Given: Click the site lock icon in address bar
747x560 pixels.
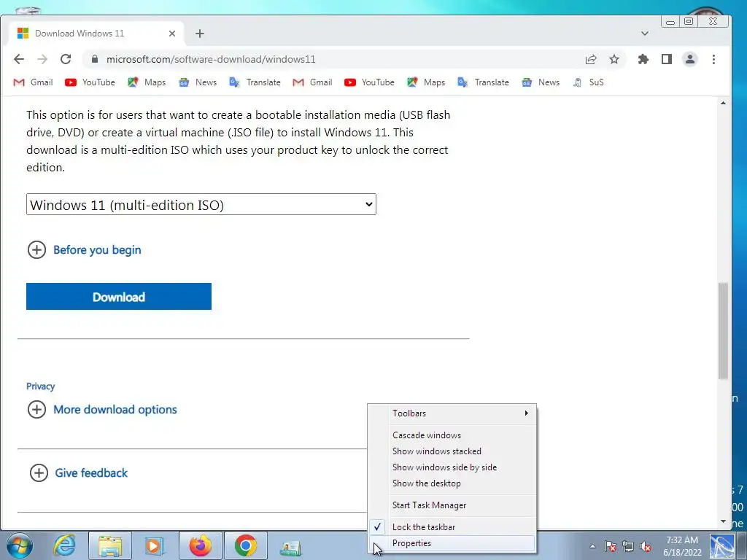Looking at the screenshot, I should tap(94, 59).
